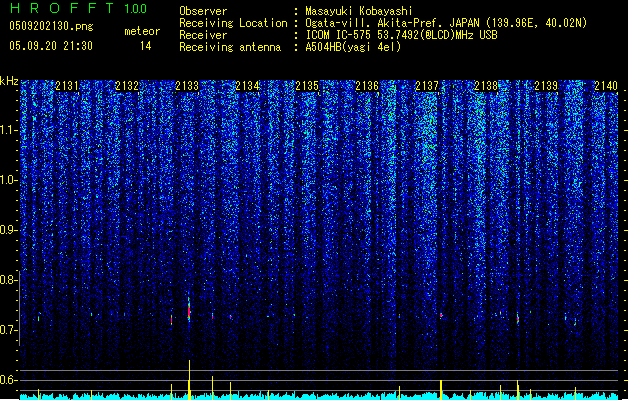
Task: Click the 2133 time marker
Action: pos(187,86)
